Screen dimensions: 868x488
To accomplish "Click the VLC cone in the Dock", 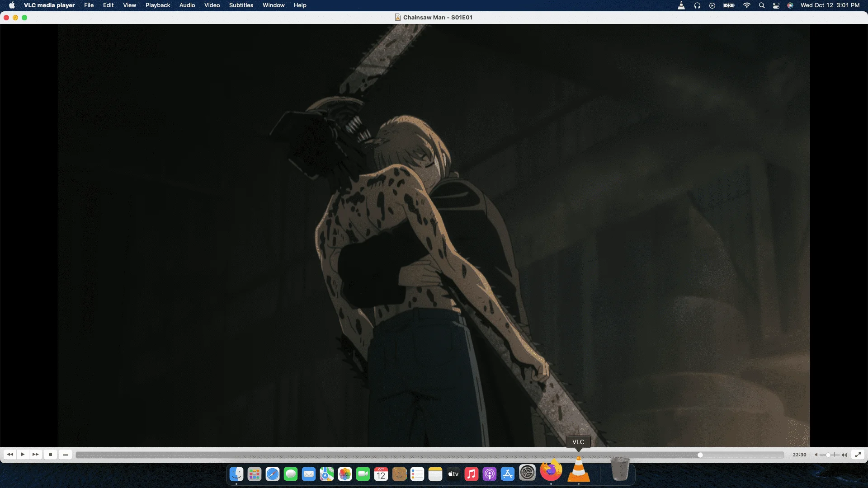I will coord(579,469).
